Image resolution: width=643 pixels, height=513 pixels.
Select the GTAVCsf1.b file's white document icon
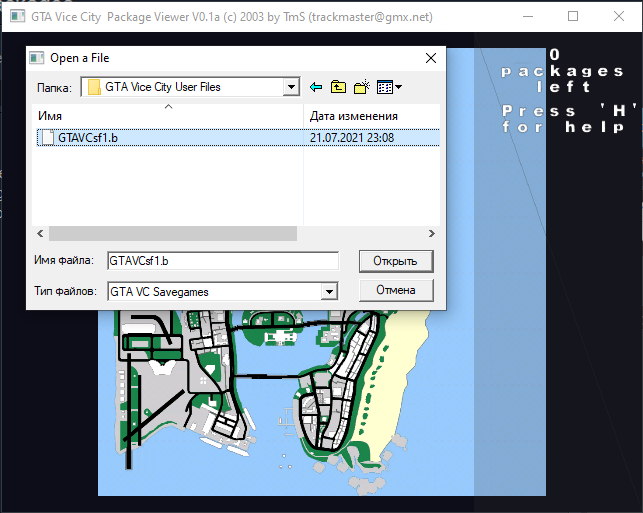pyautogui.click(x=48, y=137)
